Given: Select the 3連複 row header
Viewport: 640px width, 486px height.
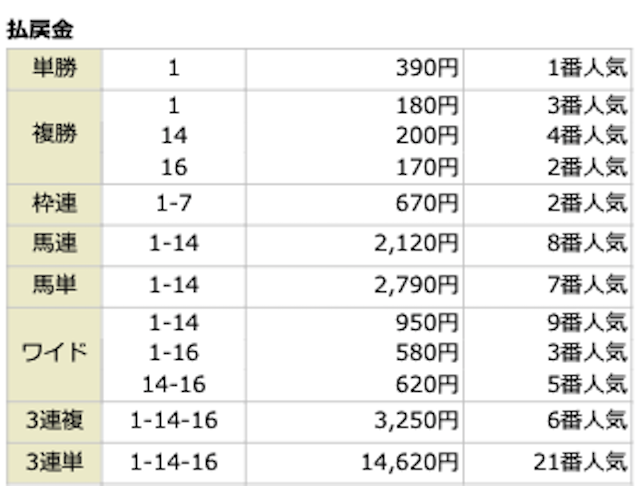Looking at the screenshot, I should pos(53,421).
